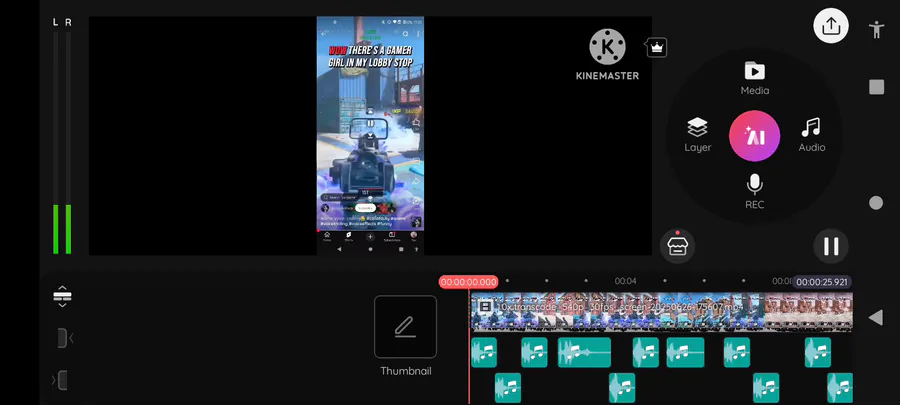The width and height of the screenshot is (900, 405).
Task: Open the Media browser
Action: click(x=754, y=78)
